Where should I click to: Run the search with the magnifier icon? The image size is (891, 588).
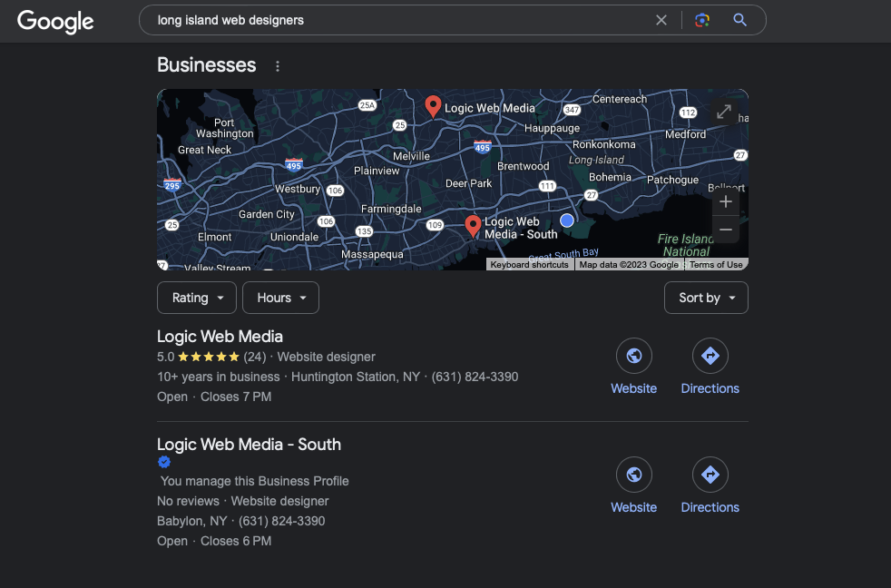[x=739, y=19]
